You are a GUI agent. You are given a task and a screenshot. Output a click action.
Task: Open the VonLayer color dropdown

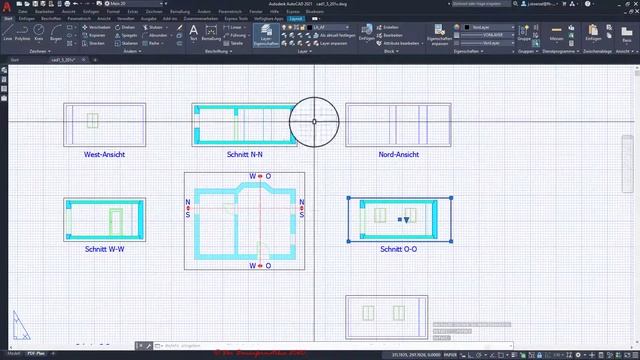490,27
